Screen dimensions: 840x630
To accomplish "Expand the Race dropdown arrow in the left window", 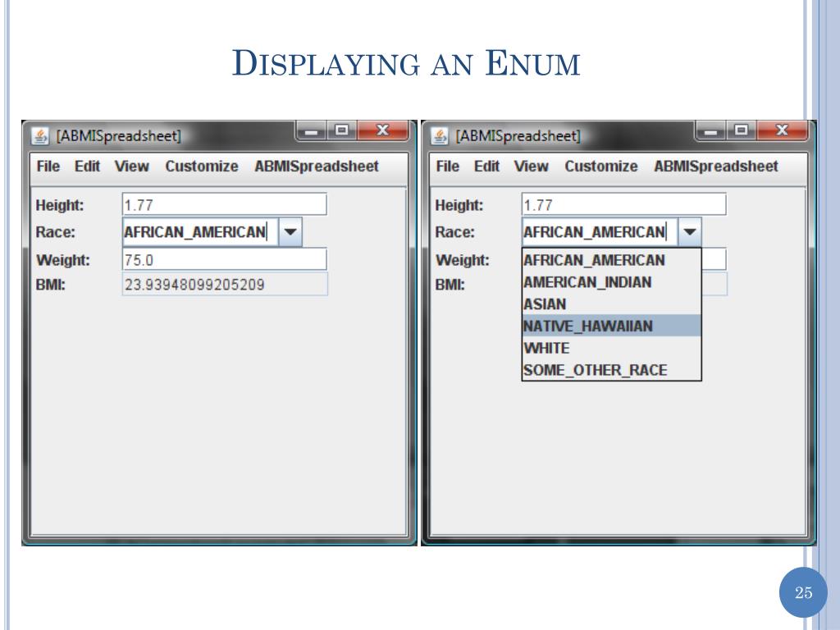I will [x=290, y=232].
